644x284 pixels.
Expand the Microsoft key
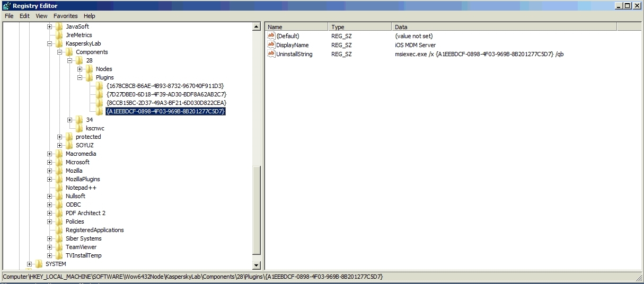coord(50,162)
